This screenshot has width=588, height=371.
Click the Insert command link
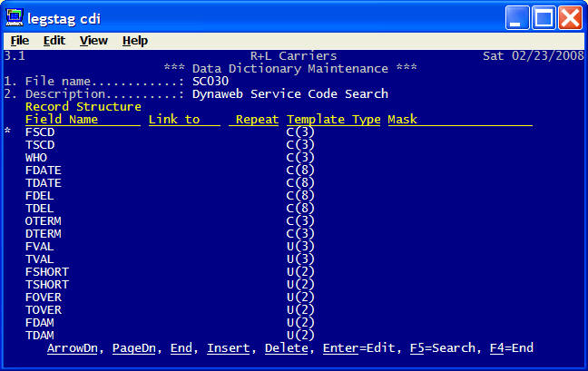[x=228, y=348]
